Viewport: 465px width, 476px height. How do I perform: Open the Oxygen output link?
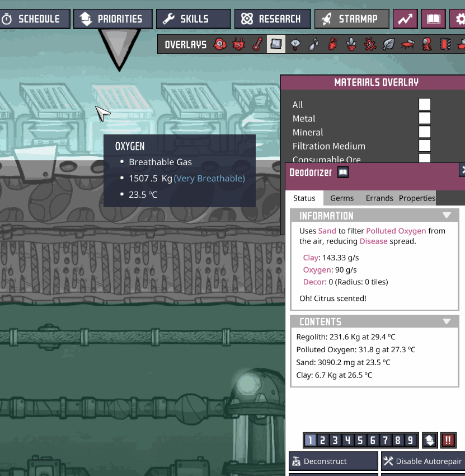click(317, 270)
